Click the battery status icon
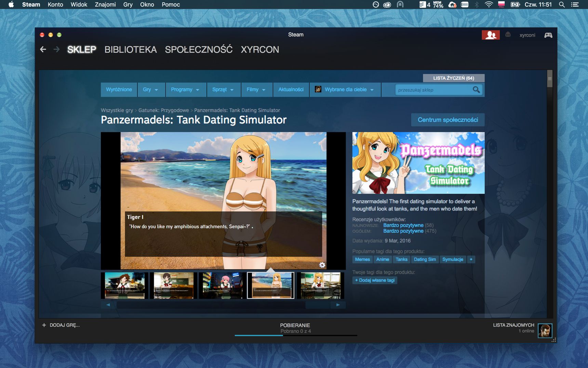 (515, 4)
